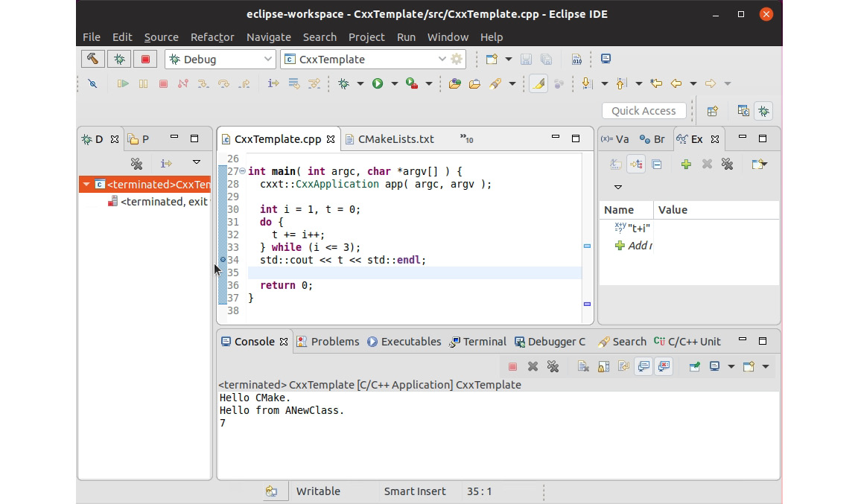This screenshot has width=858, height=504.
Task: Open the Debug launch configuration dropdown
Action: click(268, 59)
